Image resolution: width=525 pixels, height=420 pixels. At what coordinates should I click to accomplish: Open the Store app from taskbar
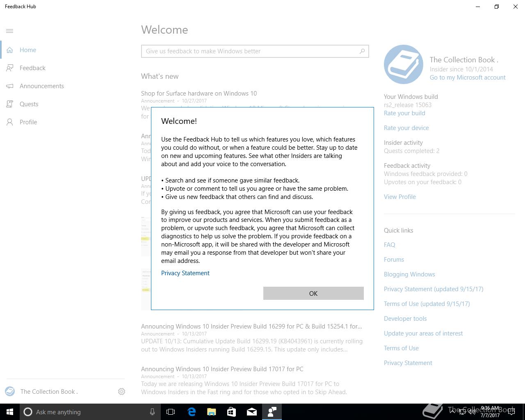pos(232,412)
